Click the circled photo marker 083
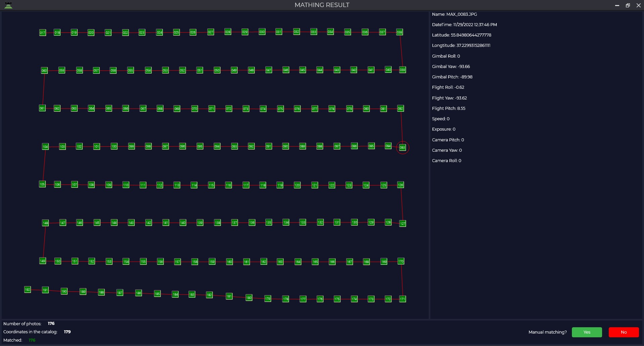Screen dimensions: 644x346 tap(402, 147)
